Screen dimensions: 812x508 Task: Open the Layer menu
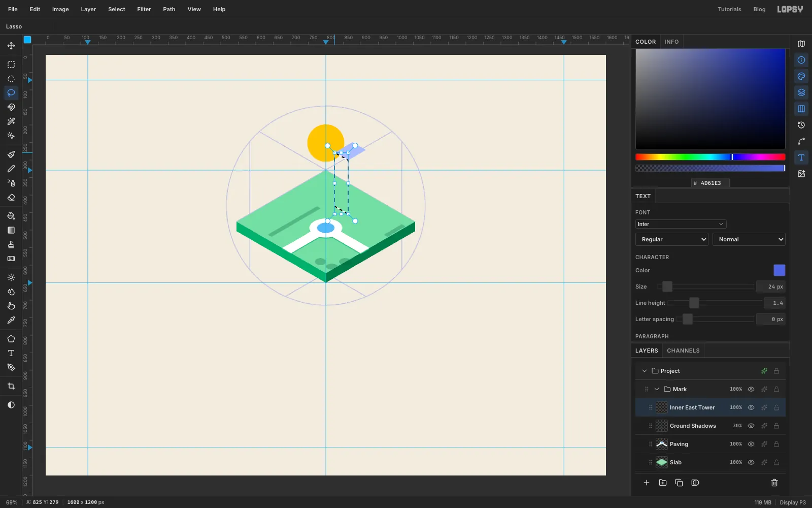pos(88,9)
